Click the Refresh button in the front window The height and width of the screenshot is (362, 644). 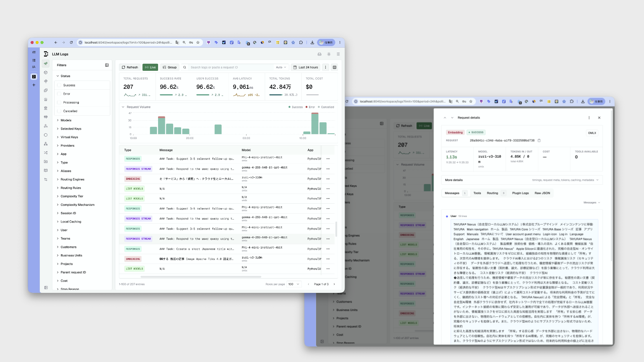point(130,67)
